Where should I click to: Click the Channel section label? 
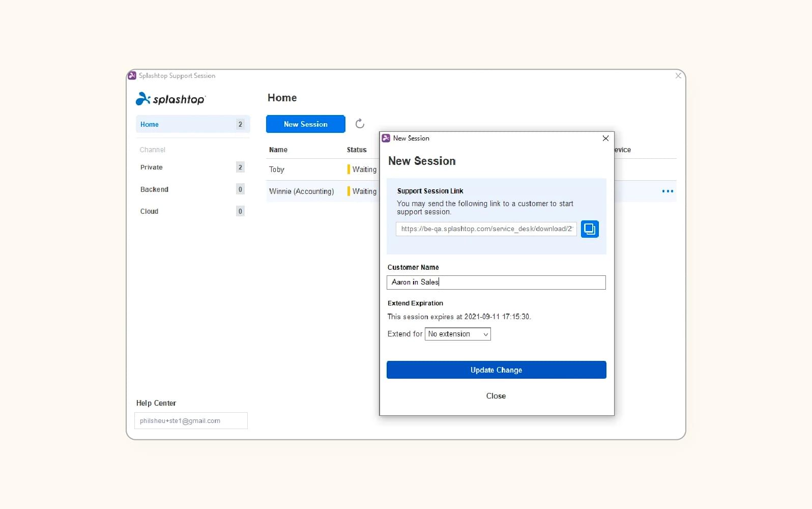click(153, 150)
